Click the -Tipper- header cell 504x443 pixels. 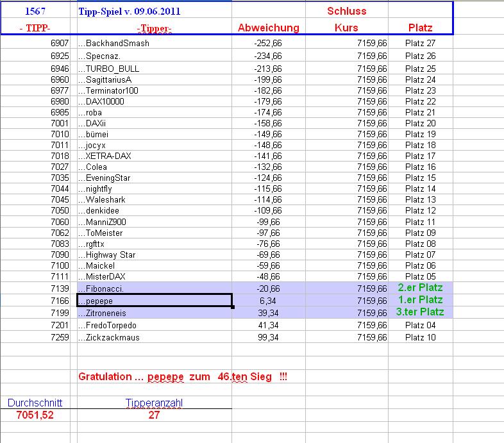(x=155, y=28)
